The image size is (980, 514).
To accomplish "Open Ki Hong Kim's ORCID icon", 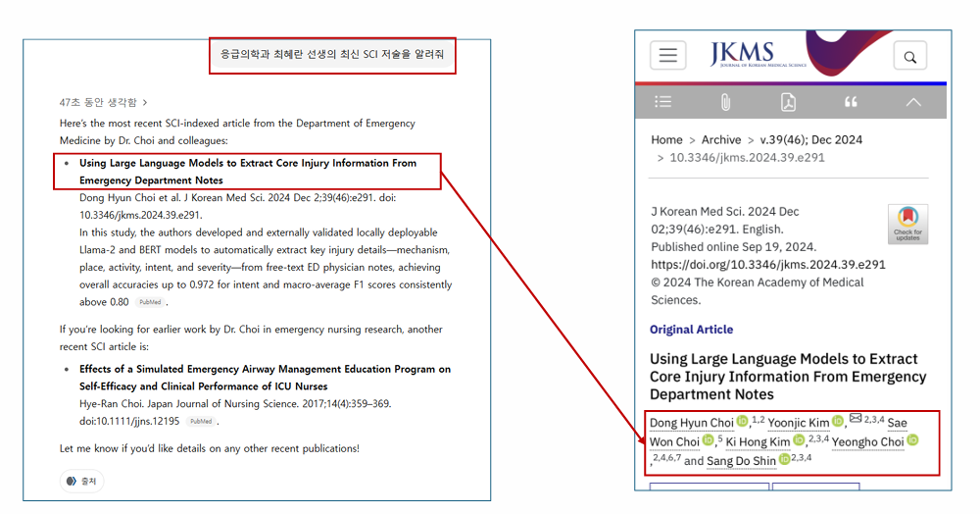I will [798, 439].
